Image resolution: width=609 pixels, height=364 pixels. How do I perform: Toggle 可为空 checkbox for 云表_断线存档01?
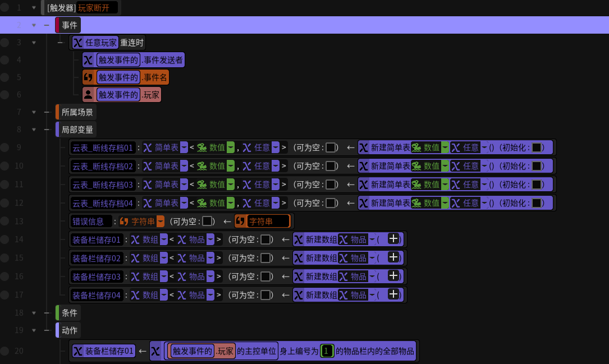tap(331, 148)
